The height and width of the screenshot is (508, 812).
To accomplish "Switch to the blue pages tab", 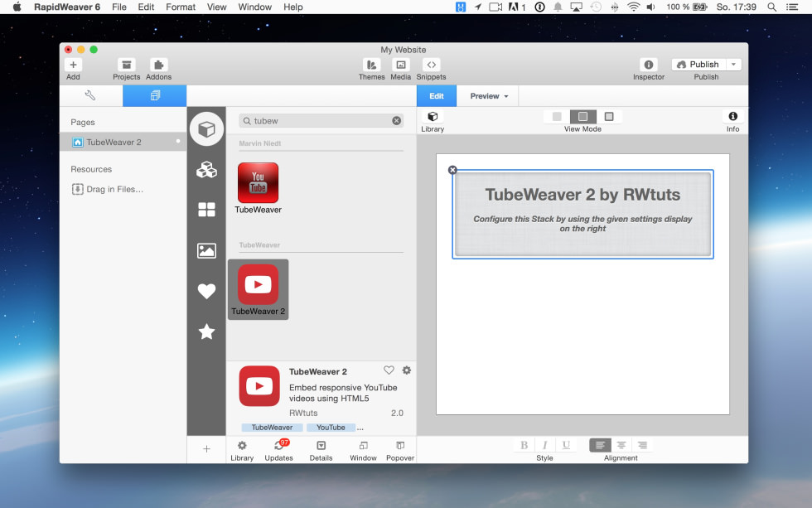I will click(x=154, y=96).
